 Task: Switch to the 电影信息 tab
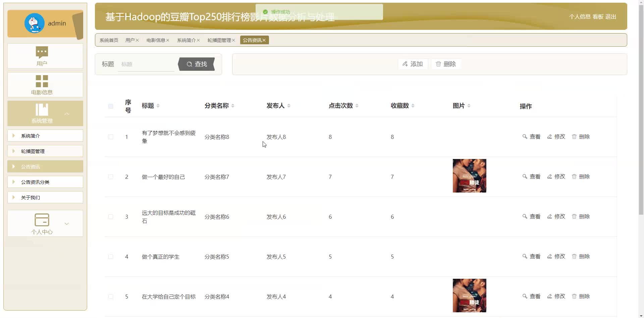click(156, 40)
